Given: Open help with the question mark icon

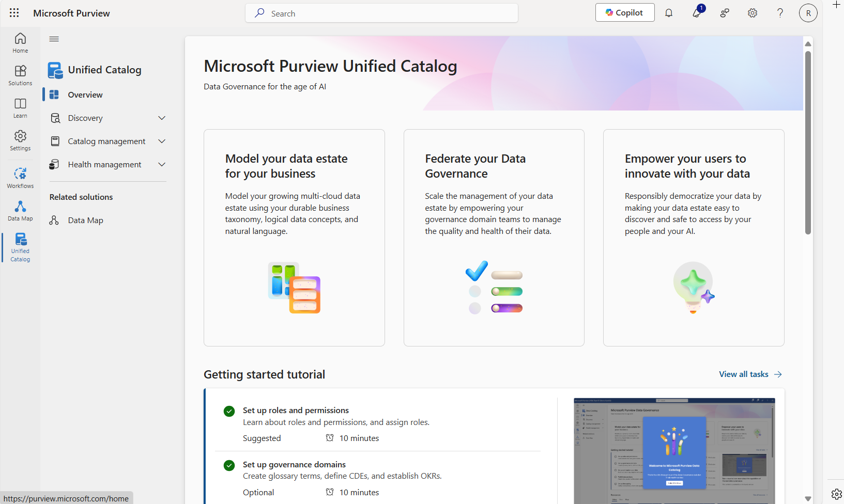Looking at the screenshot, I should (780, 12).
